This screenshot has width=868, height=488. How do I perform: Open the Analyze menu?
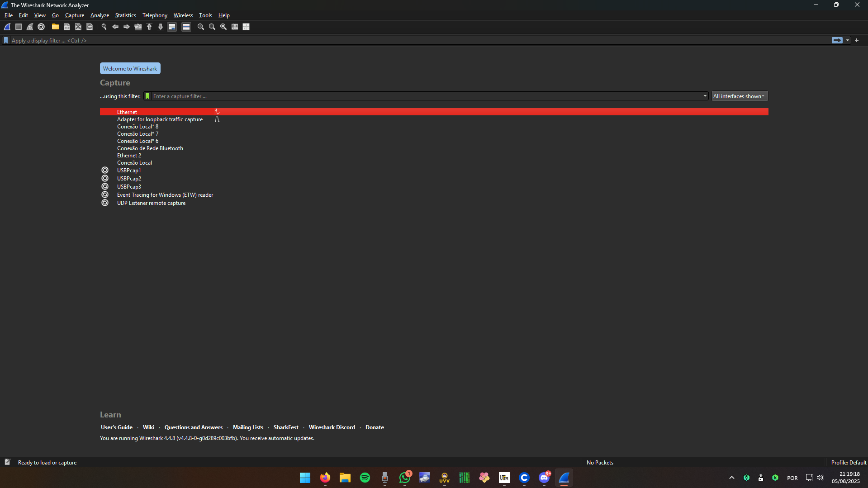click(x=100, y=15)
